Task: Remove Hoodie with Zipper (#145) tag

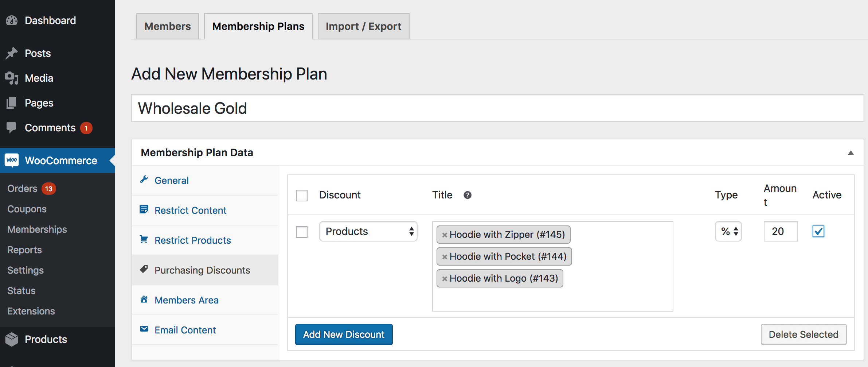Action: pyautogui.click(x=445, y=235)
